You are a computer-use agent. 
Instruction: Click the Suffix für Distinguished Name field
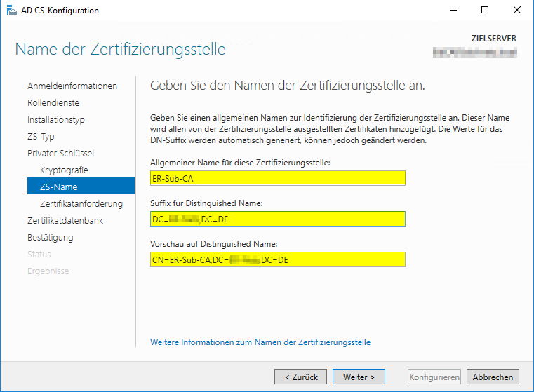click(278, 219)
